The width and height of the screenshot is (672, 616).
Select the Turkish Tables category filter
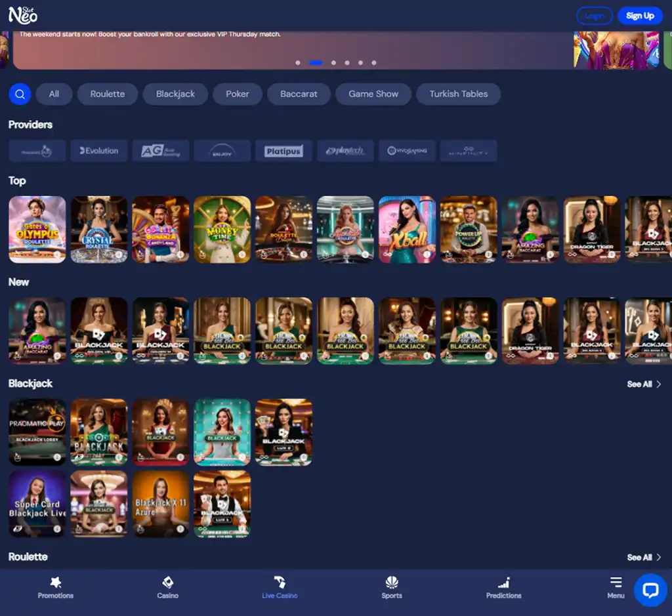click(459, 94)
